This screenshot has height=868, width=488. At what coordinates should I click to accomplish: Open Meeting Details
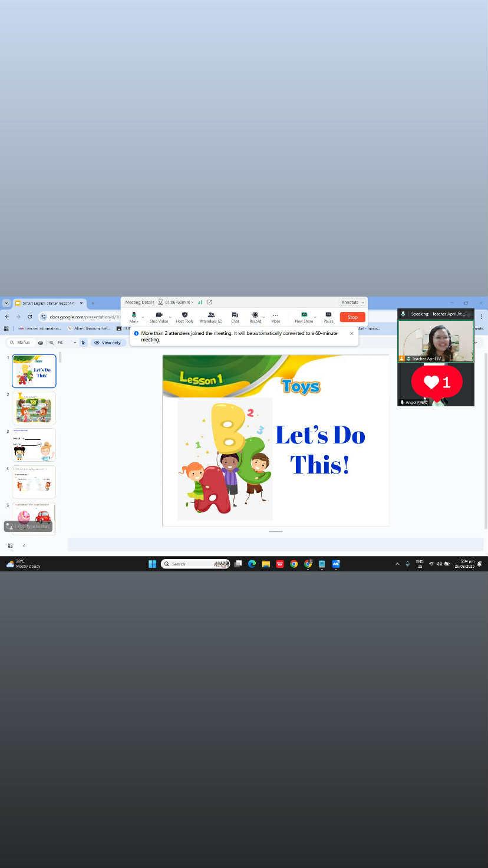click(140, 302)
